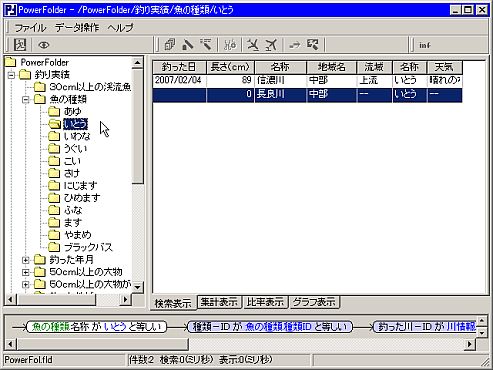Click the condition 釣った川-ID が 川情報

pyautogui.click(x=424, y=327)
